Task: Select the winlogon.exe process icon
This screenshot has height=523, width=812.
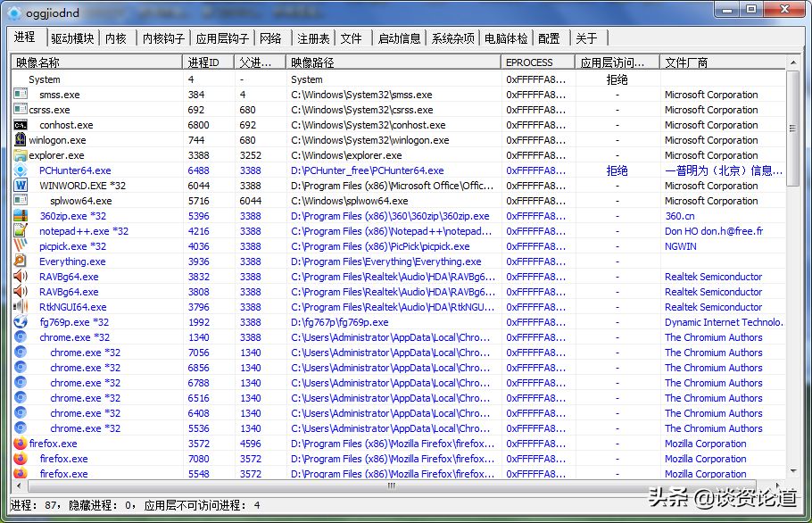Action: tap(21, 140)
